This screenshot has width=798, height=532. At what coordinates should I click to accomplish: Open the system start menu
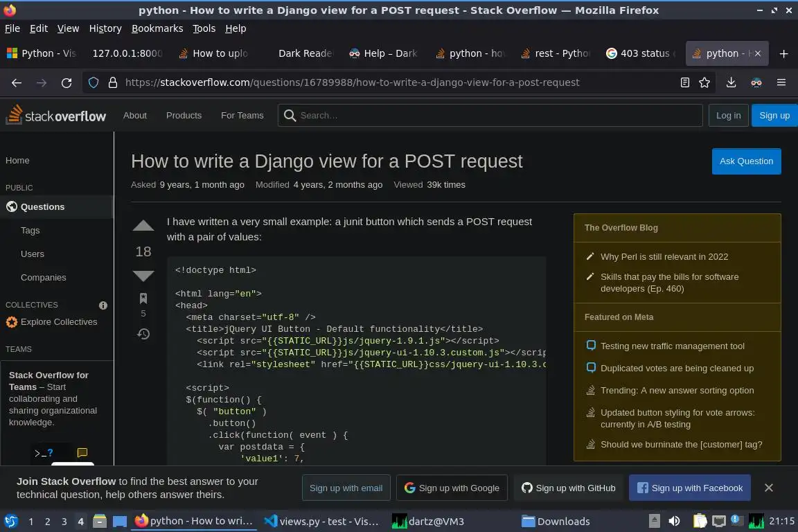[x=10, y=522]
